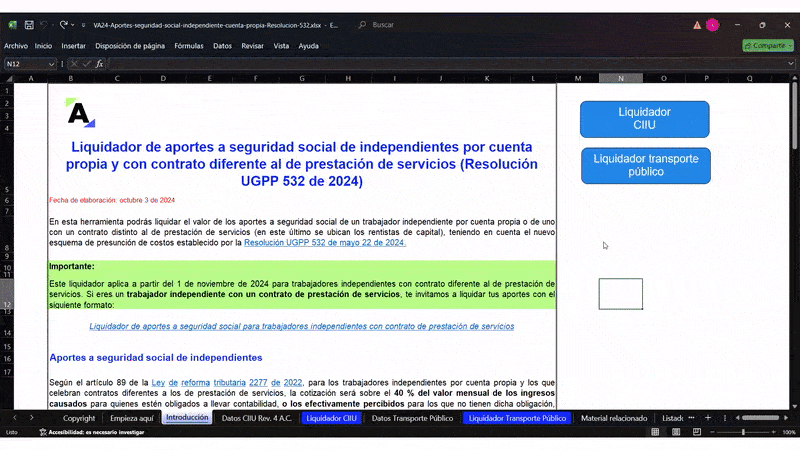Image resolution: width=800 pixels, height=450 pixels.
Task: Open the Fórmulas ribbon tab
Action: [x=188, y=46]
